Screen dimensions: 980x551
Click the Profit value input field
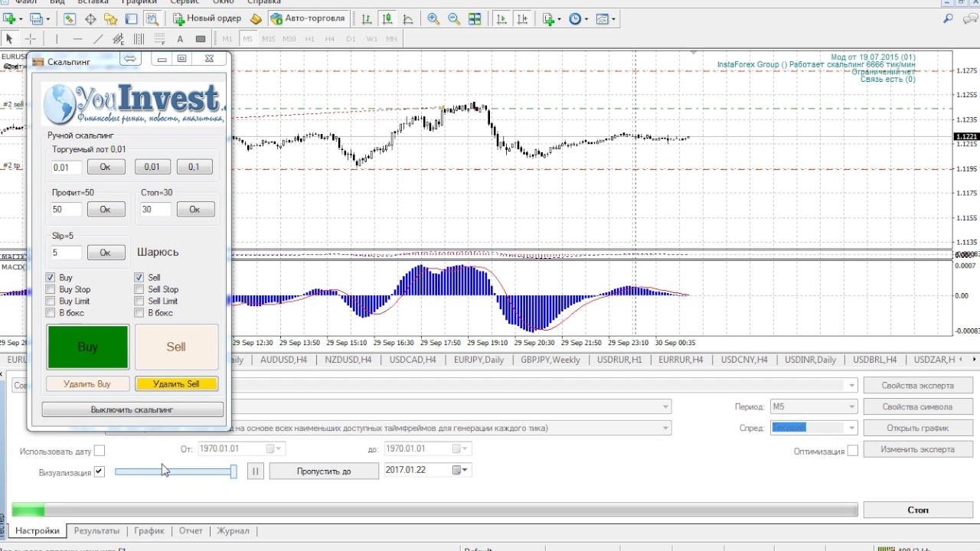tap(67, 209)
